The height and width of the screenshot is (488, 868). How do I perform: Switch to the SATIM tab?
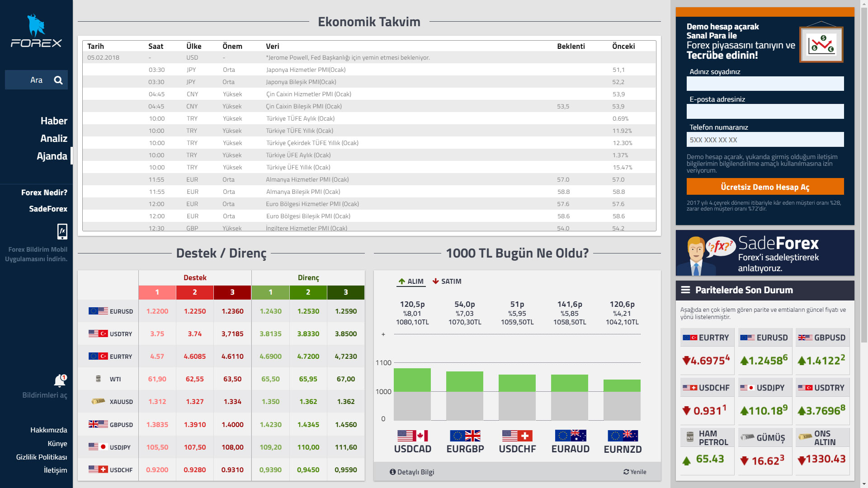(447, 282)
